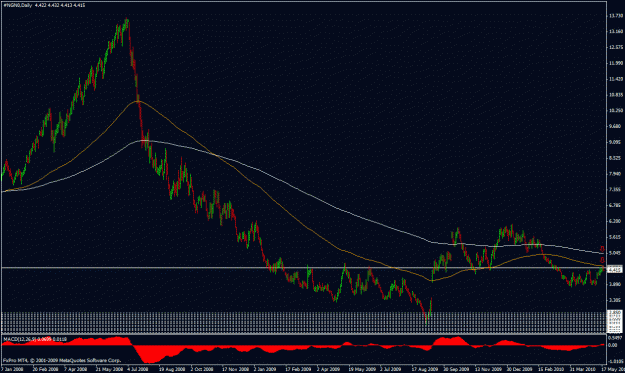This screenshot has width=625, height=373.
Task: Click the 13.730 price scale label
Action: tap(616, 16)
